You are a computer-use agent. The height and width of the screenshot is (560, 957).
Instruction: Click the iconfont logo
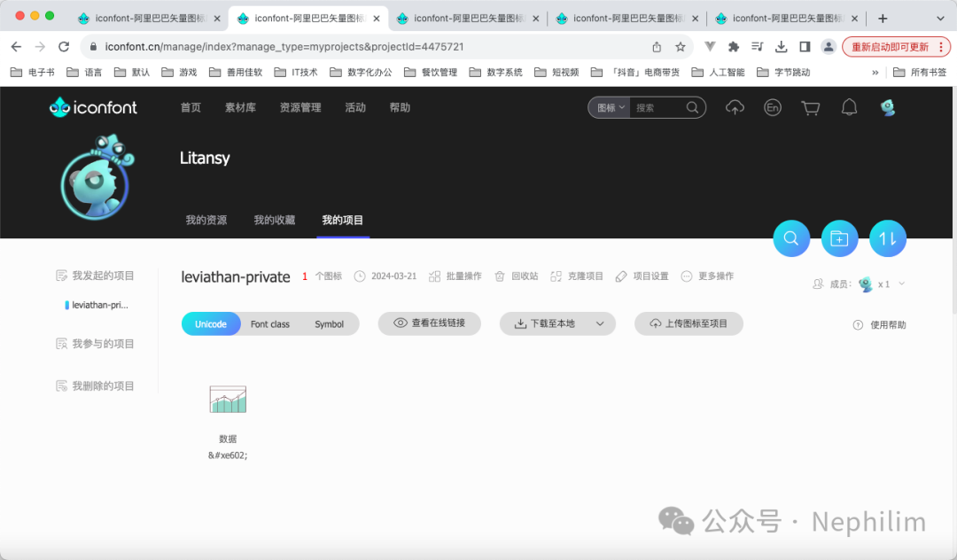coord(93,107)
